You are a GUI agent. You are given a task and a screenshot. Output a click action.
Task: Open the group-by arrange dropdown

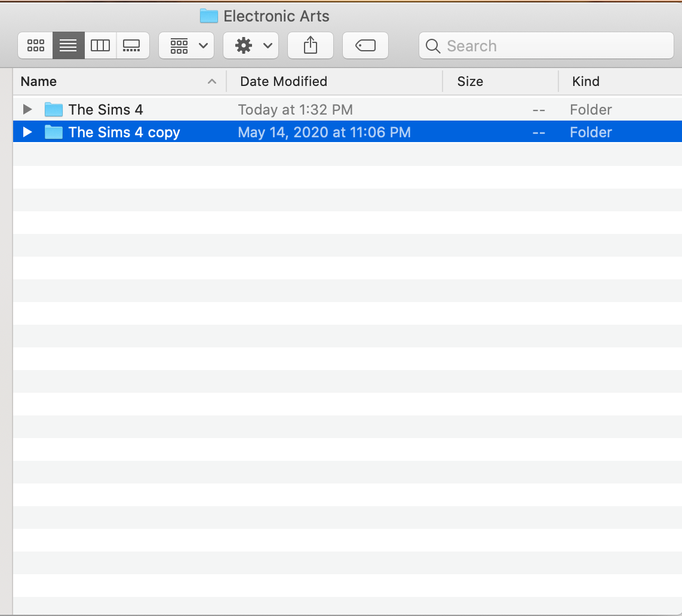click(186, 45)
